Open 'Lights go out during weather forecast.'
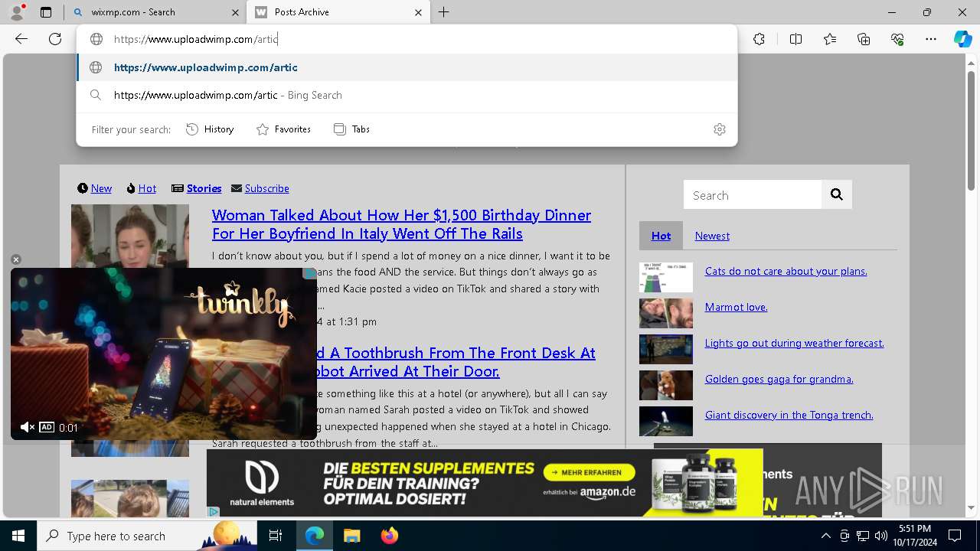 pyautogui.click(x=794, y=343)
